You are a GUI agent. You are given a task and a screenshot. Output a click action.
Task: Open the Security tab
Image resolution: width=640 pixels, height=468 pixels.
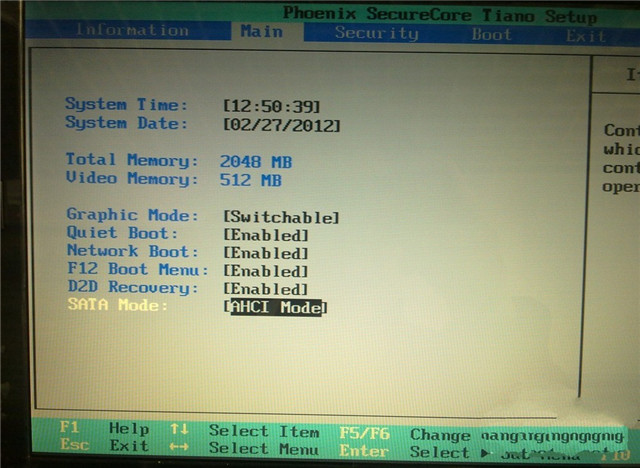coord(376,33)
